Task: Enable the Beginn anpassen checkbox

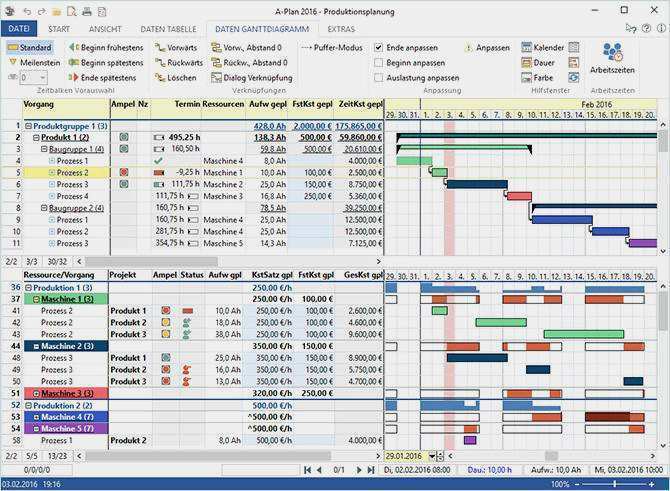Action: click(x=378, y=63)
